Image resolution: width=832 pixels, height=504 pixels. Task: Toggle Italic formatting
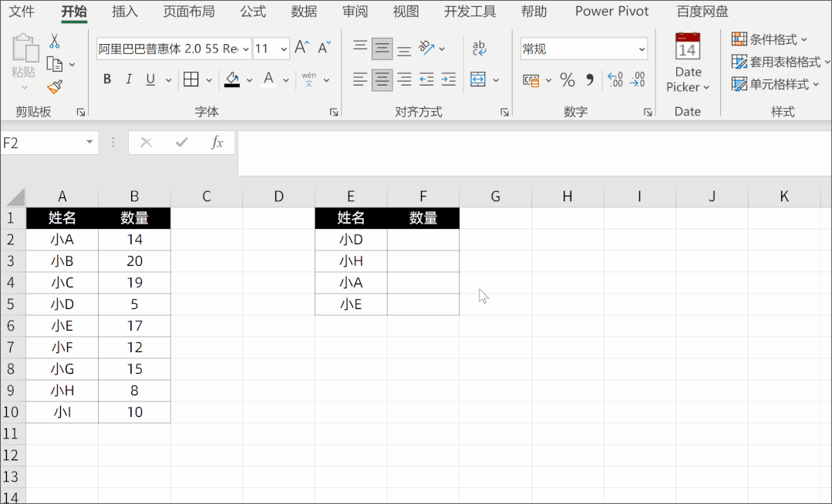click(x=129, y=79)
